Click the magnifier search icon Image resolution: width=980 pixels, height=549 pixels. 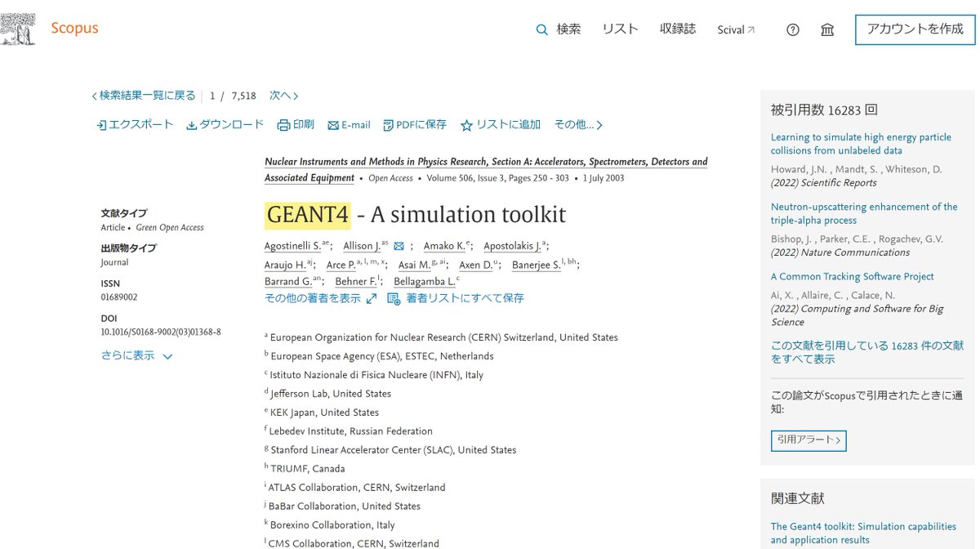541,30
